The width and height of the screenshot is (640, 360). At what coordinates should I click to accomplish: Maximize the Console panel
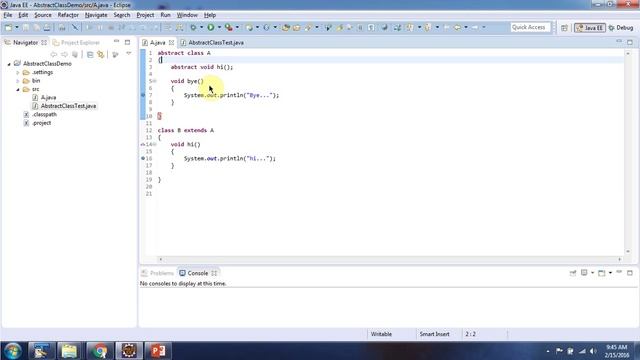[630, 273]
